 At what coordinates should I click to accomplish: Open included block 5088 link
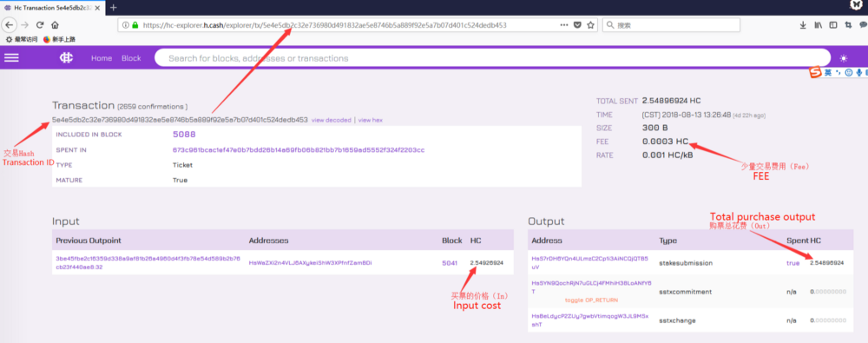184,134
